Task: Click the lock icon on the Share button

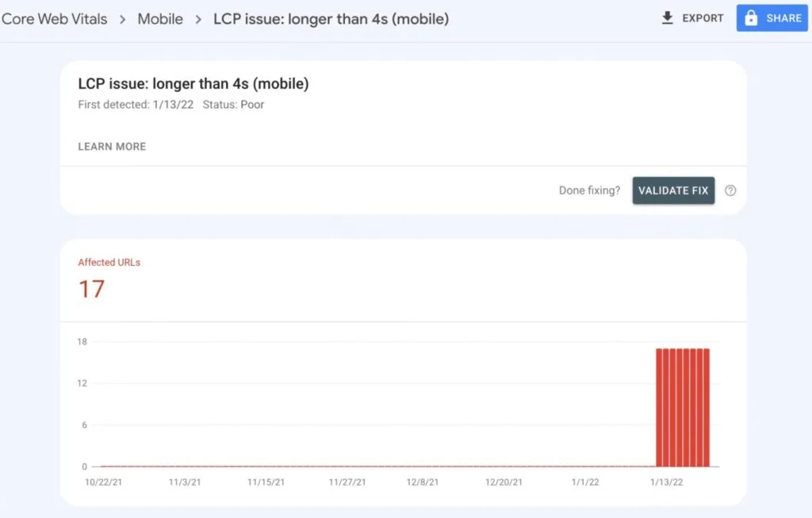Action: point(753,17)
